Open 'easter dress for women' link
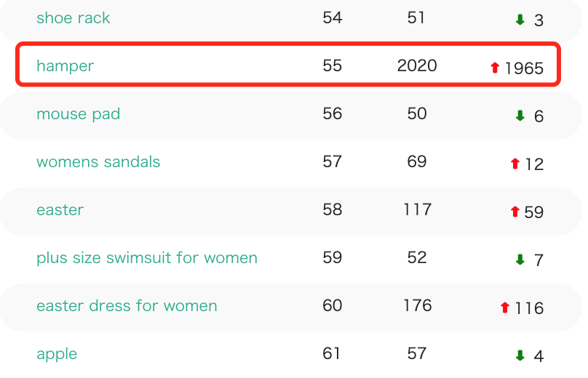Image resolution: width=588 pixels, height=378 pixels. point(127,306)
